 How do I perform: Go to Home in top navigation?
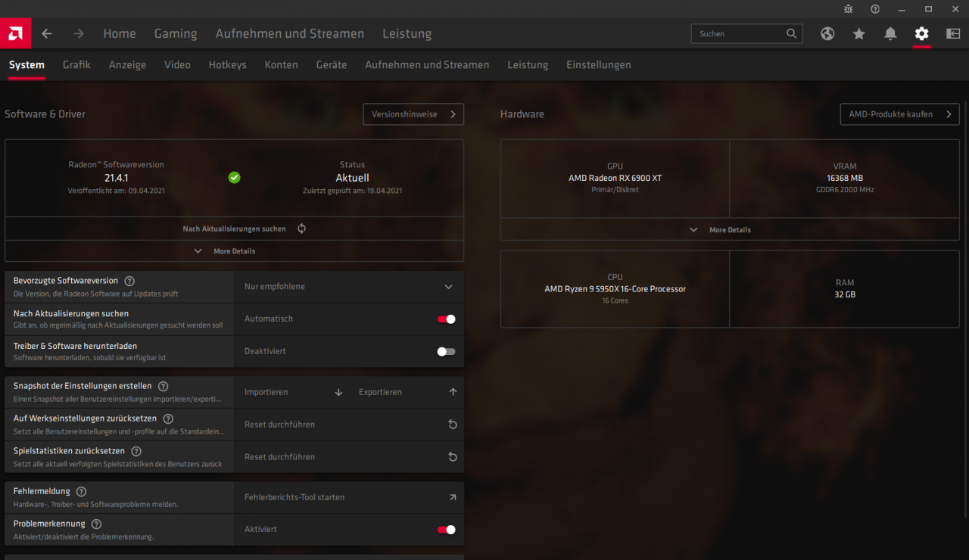(x=120, y=33)
